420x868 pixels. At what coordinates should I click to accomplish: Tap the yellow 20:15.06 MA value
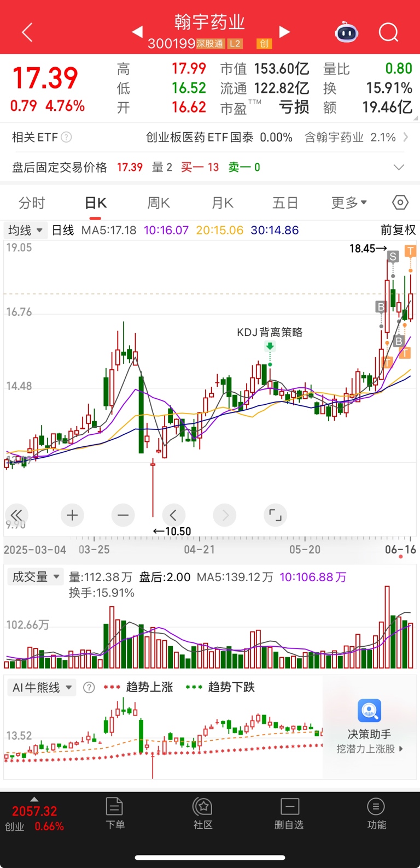click(219, 230)
